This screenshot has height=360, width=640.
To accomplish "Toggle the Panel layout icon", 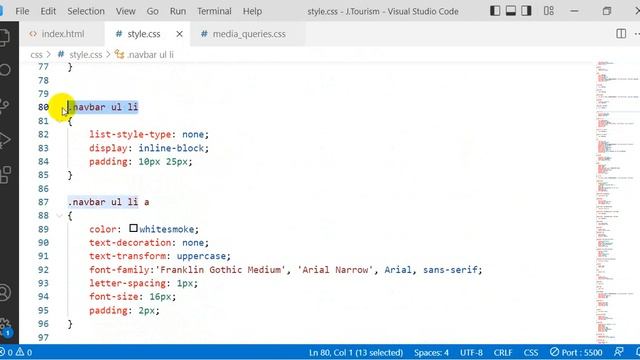I will 511,11.
